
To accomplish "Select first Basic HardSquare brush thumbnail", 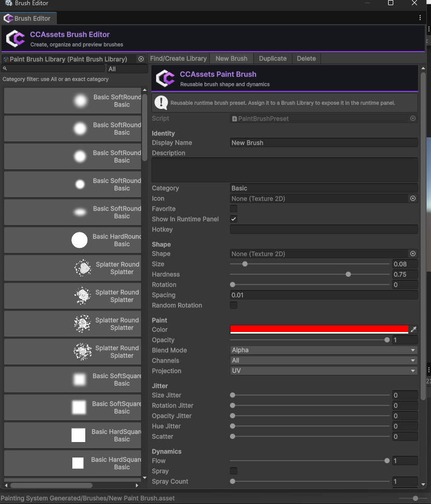I will (78, 435).
